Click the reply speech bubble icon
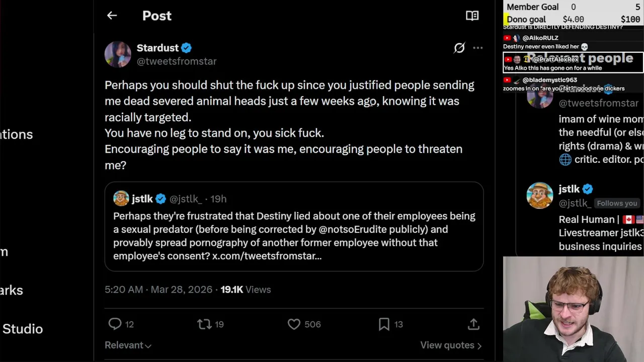 115,324
